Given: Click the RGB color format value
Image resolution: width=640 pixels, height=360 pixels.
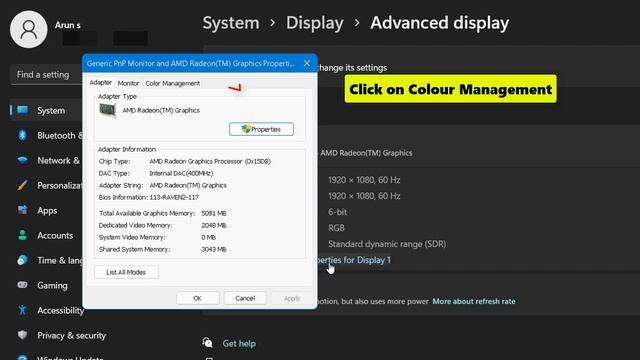Looking at the screenshot, I should [x=336, y=228].
